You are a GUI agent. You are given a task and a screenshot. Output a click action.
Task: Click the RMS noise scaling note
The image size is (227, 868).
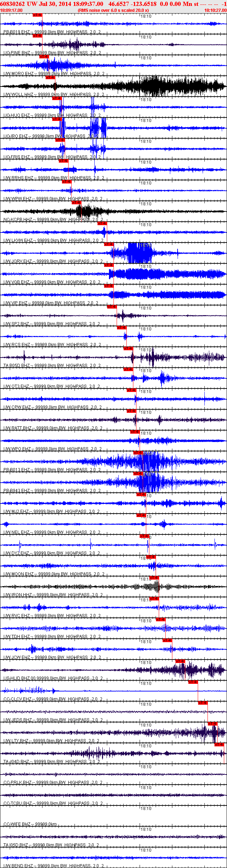pyautogui.click(x=113, y=10)
